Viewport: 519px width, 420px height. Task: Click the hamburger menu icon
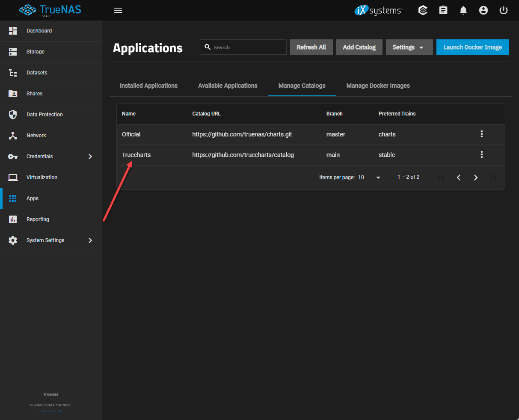click(x=118, y=10)
